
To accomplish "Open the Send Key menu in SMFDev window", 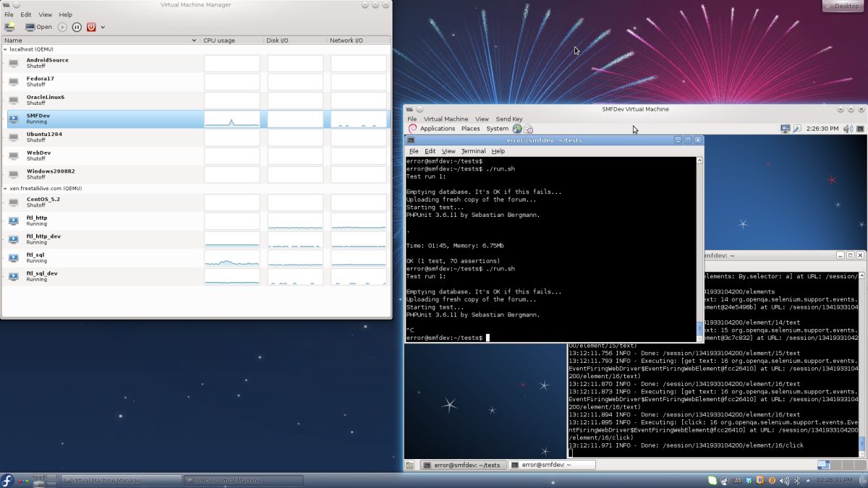I will coord(509,119).
